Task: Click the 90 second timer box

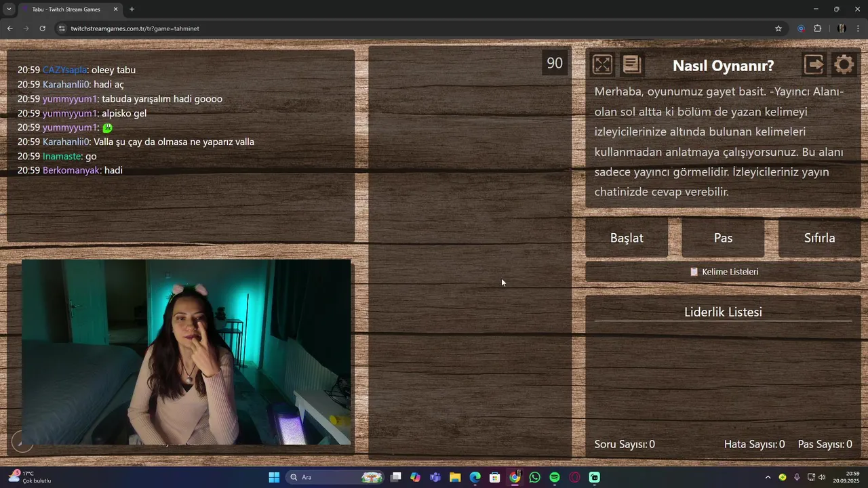Action: 555,63
